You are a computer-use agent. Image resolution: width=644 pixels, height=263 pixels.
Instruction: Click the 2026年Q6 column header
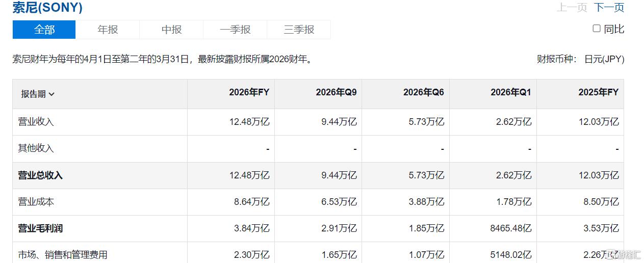coord(424,92)
